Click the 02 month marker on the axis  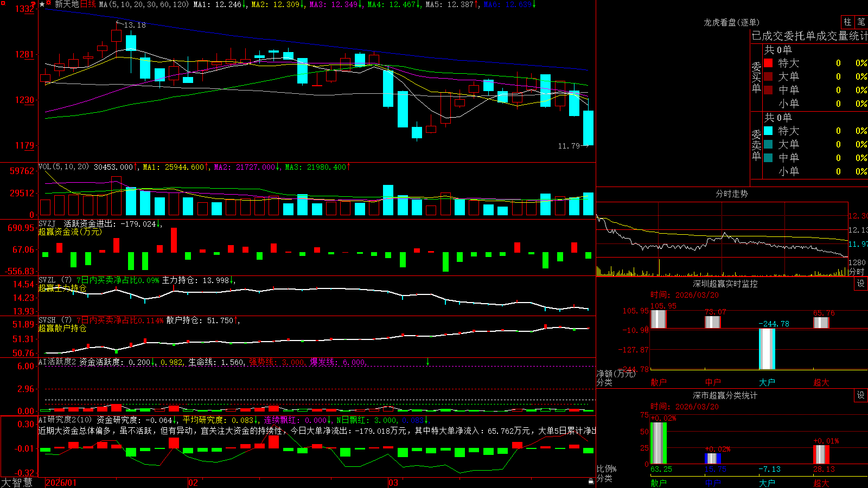[193, 483]
